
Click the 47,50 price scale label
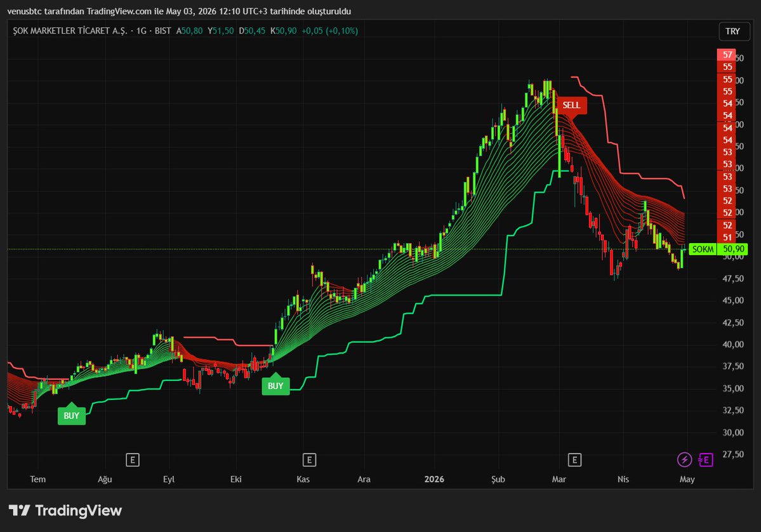(733, 279)
